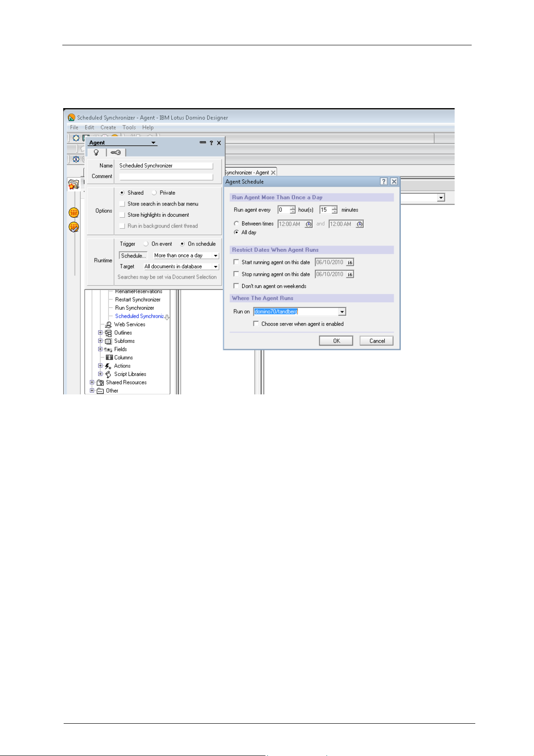Open the Help menu
The width and height of the screenshot is (534, 756).
pos(148,127)
